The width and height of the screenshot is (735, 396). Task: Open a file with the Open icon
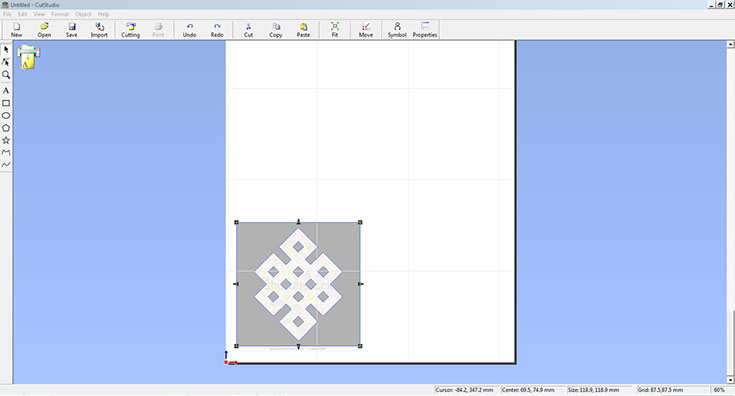point(44,30)
